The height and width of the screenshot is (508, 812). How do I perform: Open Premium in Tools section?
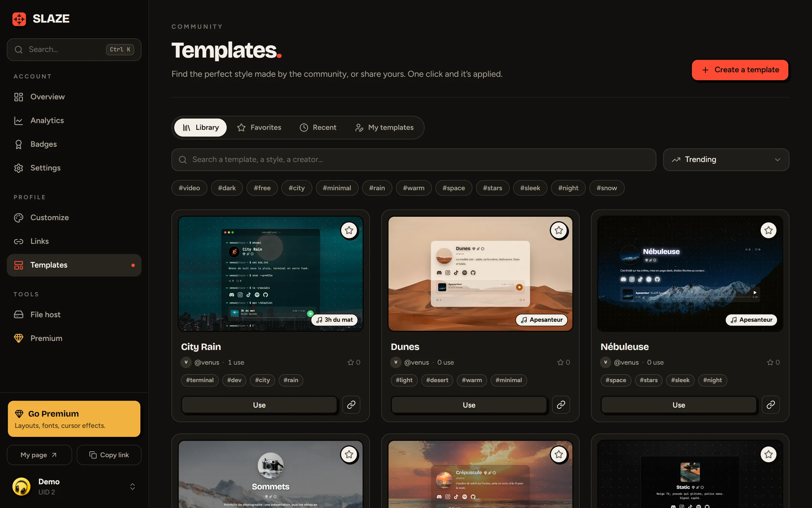click(74, 338)
